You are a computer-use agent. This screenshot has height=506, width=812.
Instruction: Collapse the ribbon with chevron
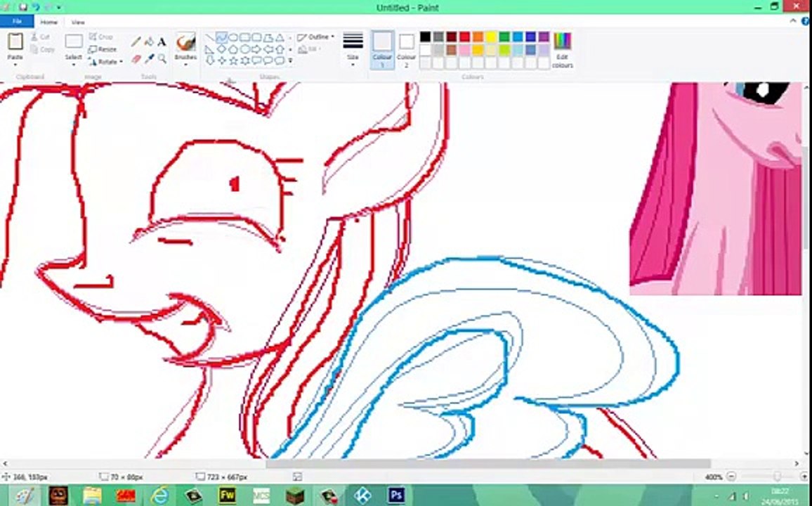(793, 21)
